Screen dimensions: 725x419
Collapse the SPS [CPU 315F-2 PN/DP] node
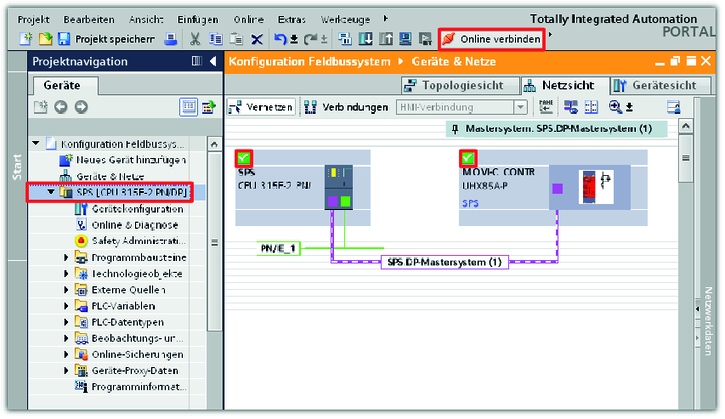tap(52, 192)
